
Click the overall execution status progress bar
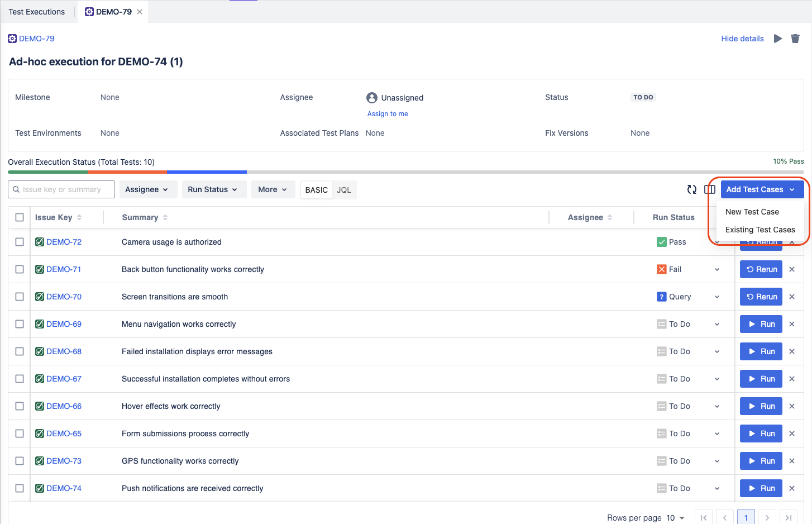point(405,172)
